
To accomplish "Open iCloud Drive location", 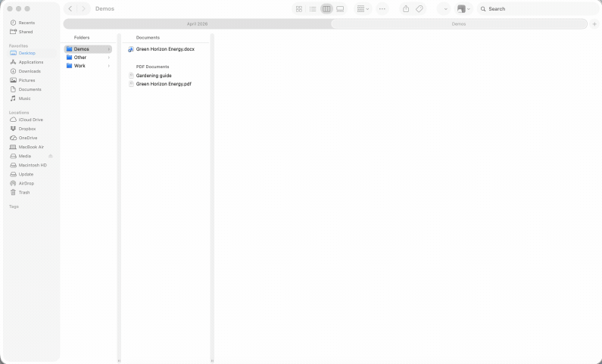I will (32, 120).
